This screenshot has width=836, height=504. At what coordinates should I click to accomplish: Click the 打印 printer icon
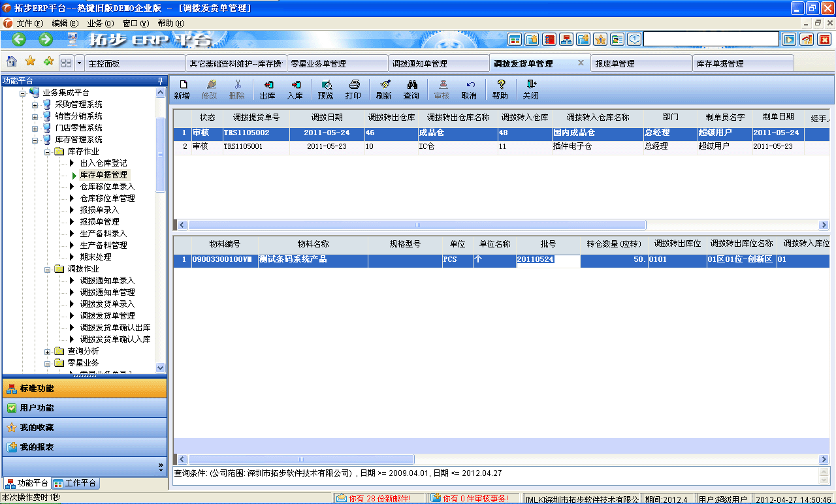coord(353,88)
